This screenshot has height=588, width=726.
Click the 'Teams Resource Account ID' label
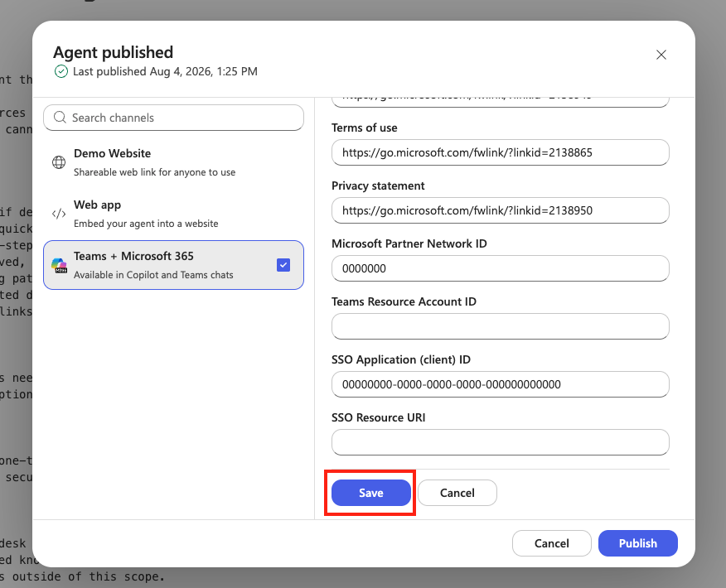tap(404, 301)
